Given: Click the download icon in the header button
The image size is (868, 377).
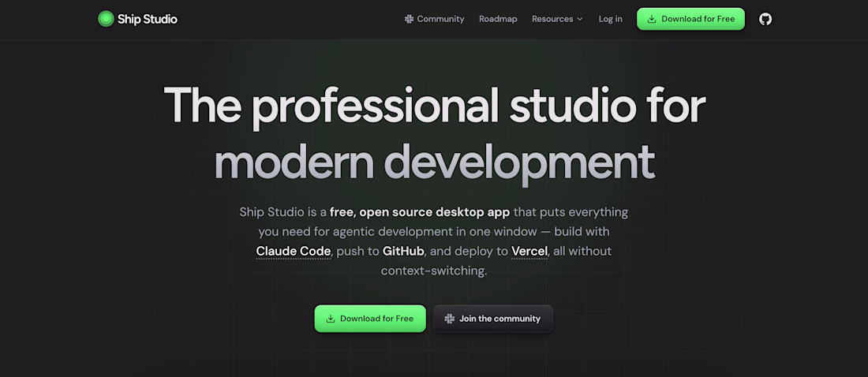Looking at the screenshot, I should pyautogui.click(x=652, y=19).
